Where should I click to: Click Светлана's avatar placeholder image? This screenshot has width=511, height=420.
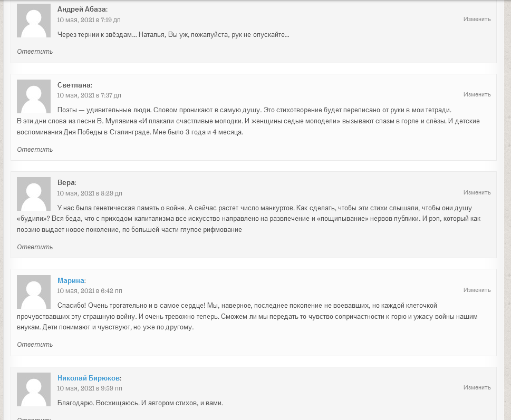point(34,96)
